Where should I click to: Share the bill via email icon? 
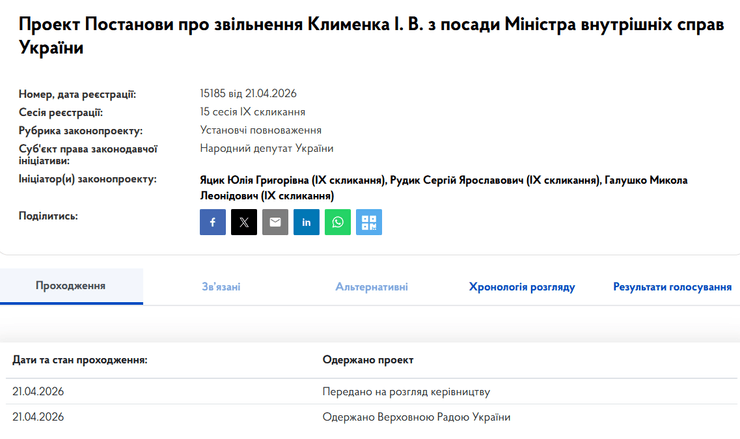[x=275, y=222]
